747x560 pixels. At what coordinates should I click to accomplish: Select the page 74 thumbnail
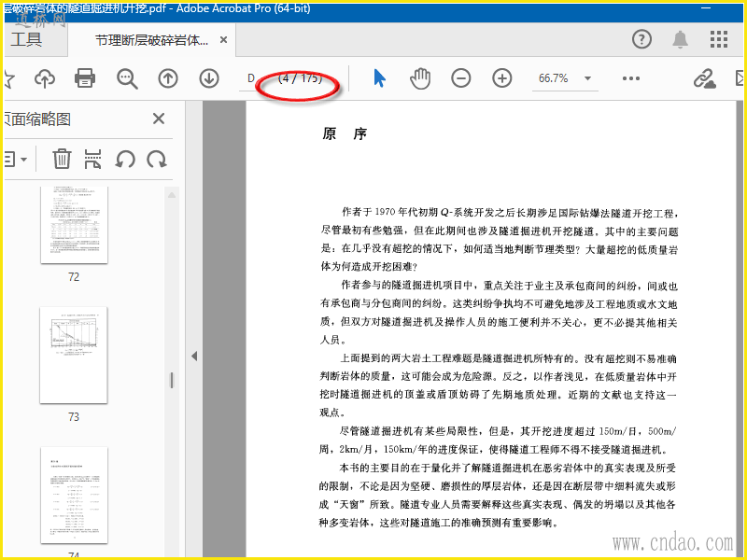pyautogui.click(x=74, y=496)
